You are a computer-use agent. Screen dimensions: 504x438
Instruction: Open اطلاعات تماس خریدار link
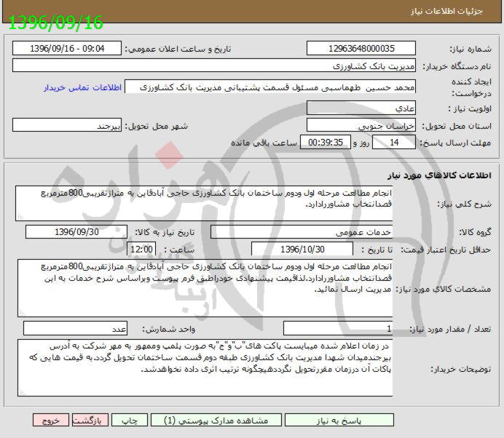pyautogui.click(x=82, y=87)
